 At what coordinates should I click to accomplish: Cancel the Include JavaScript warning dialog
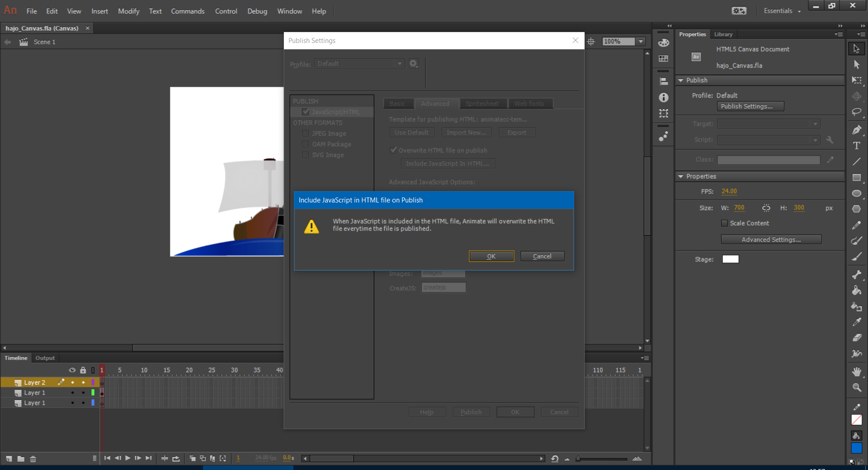coord(542,256)
